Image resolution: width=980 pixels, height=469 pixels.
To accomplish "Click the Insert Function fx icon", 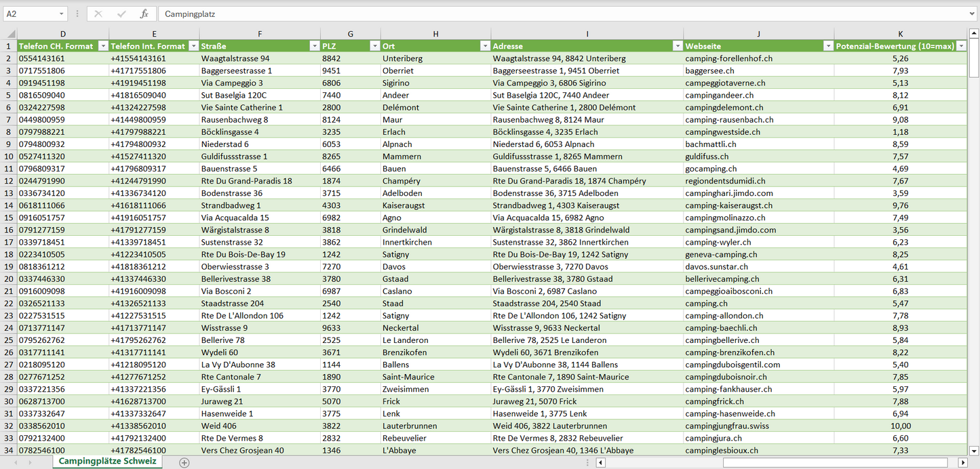I will coord(144,14).
